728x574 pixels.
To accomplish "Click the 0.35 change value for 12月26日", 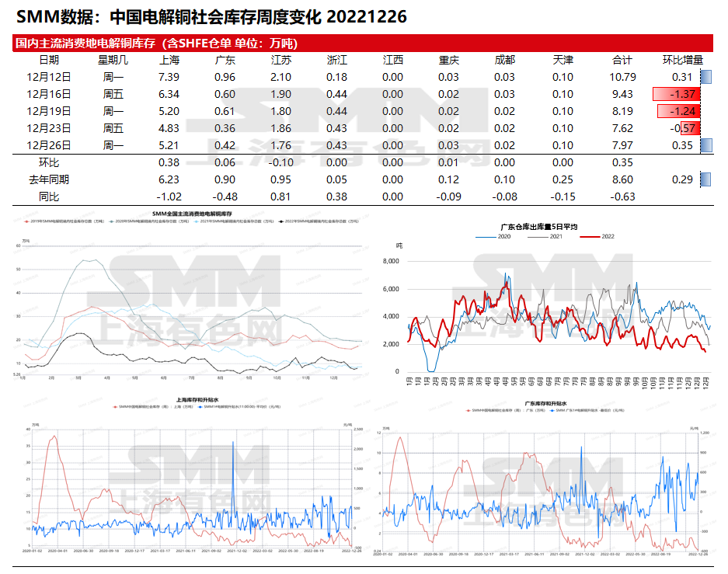I will pyautogui.click(x=682, y=146).
